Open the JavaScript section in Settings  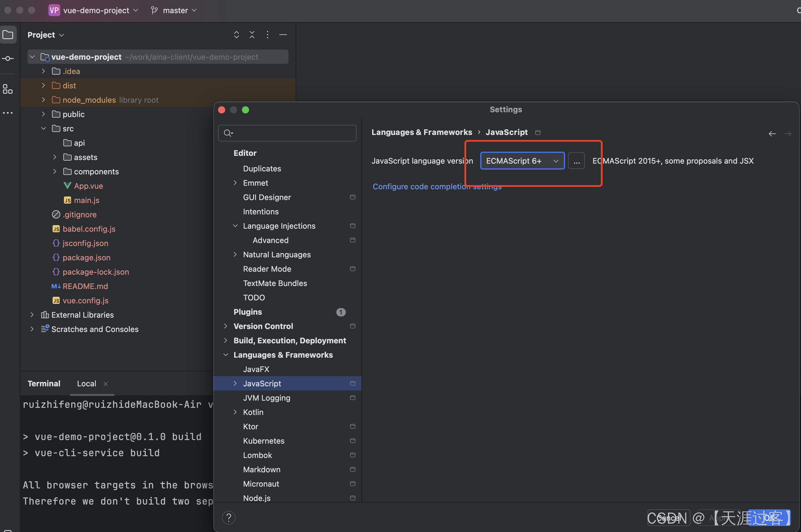coord(262,383)
